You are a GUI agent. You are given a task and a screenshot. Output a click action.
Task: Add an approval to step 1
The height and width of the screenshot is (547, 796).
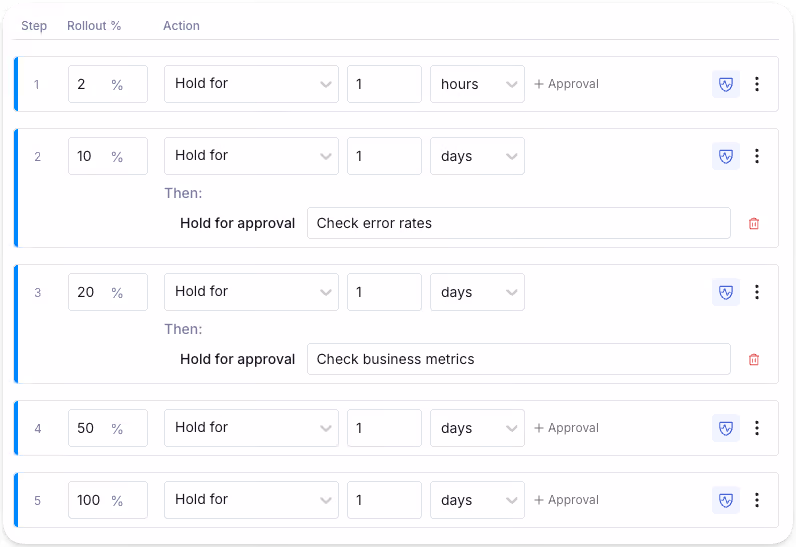click(567, 84)
